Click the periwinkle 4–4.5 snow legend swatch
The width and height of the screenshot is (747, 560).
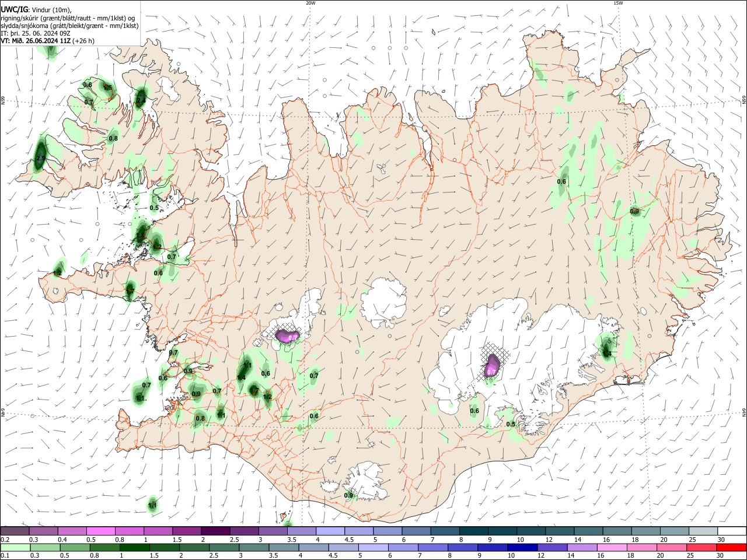click(x=330, y=531)
